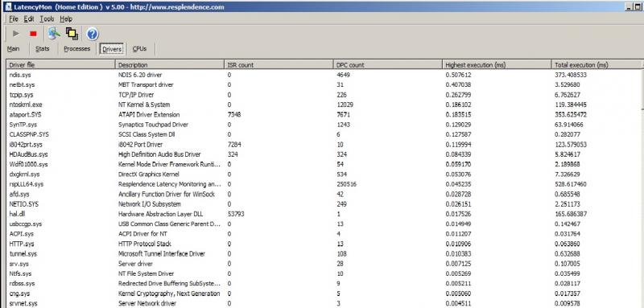Open the Help menu

click(x=66, y=18)
